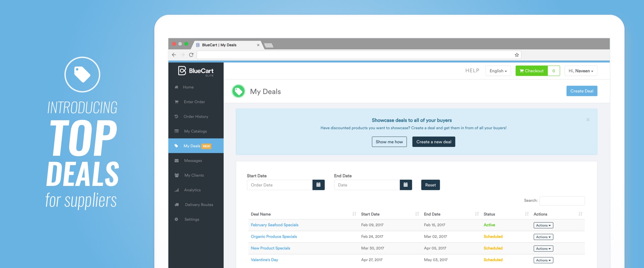Open the English language dropdown
The image size is (644, 268).
pos(498,71)
